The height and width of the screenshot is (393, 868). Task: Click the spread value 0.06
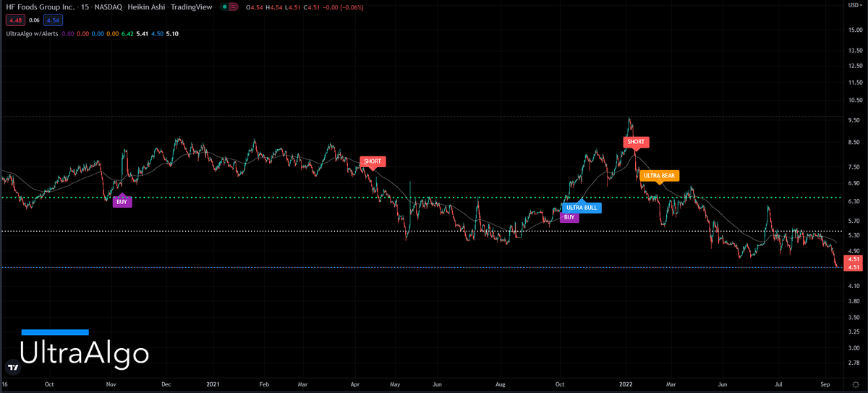34,20
